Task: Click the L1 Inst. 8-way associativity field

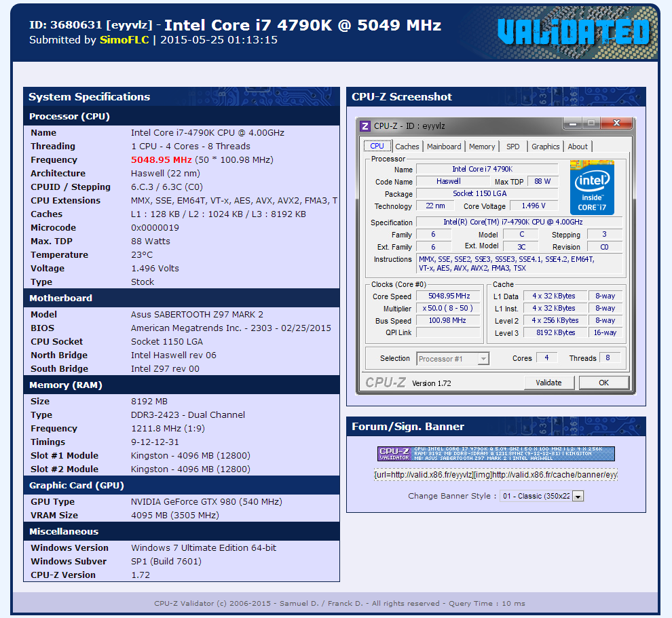Action: [x=605, y=309]
